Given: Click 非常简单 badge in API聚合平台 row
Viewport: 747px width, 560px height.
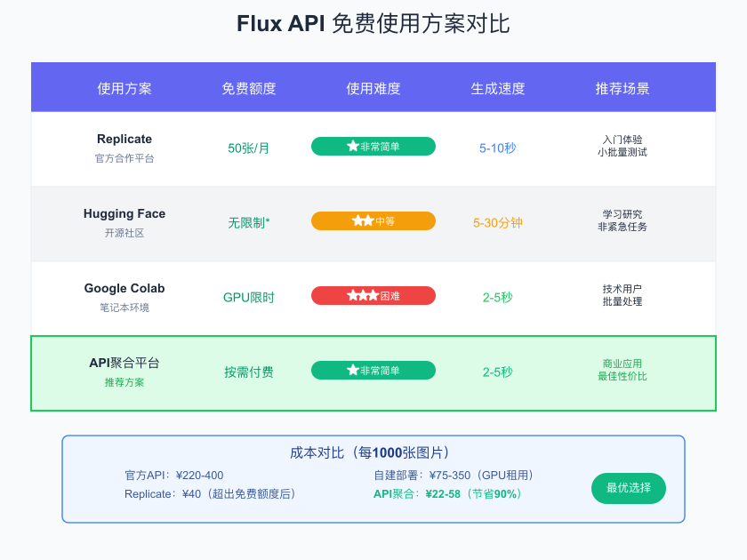Looking at the screenshot, I should coord(373,371).
